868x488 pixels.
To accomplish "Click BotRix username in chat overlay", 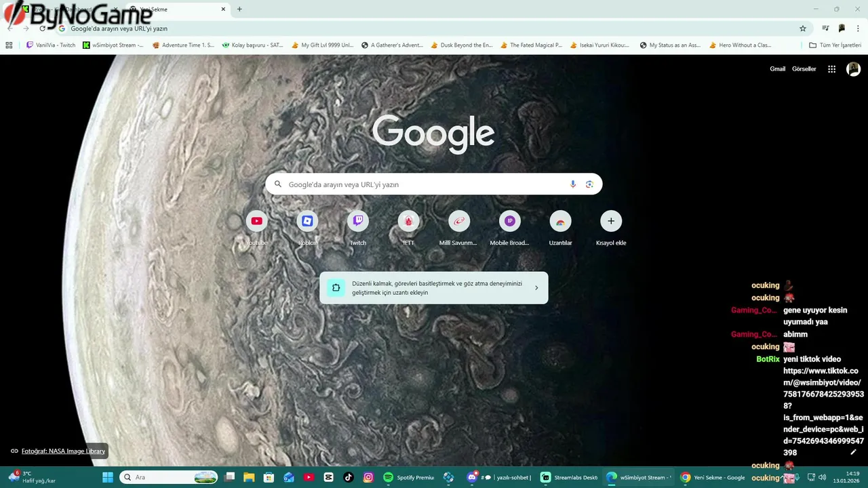I will (768, 359).
